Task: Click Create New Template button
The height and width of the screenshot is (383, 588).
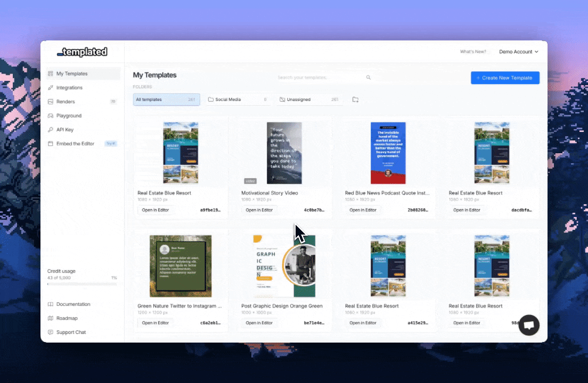Action: click(x=504, y=78)
